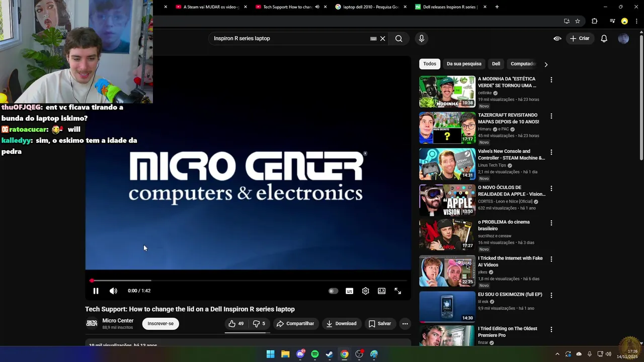Select the Dell filter chip
The image size is (644, 362).
pyautogui.click(x=496, y=64)
